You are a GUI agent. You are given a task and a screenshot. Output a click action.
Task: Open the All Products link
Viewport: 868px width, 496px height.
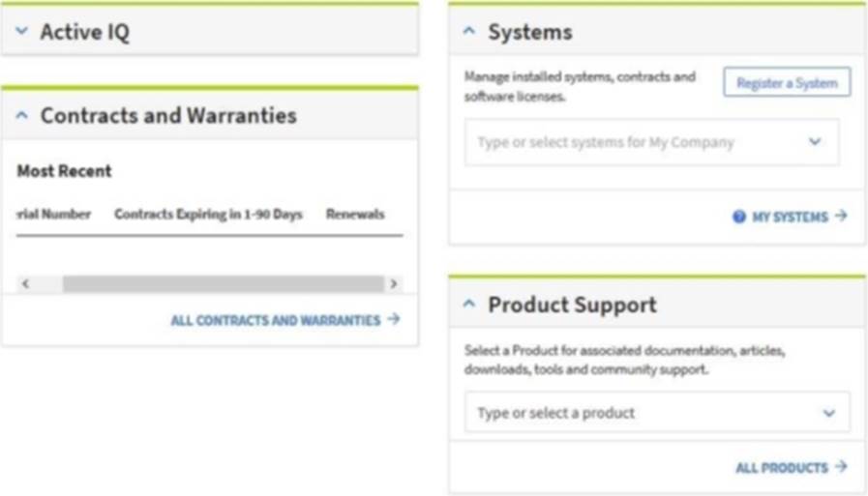782,468
